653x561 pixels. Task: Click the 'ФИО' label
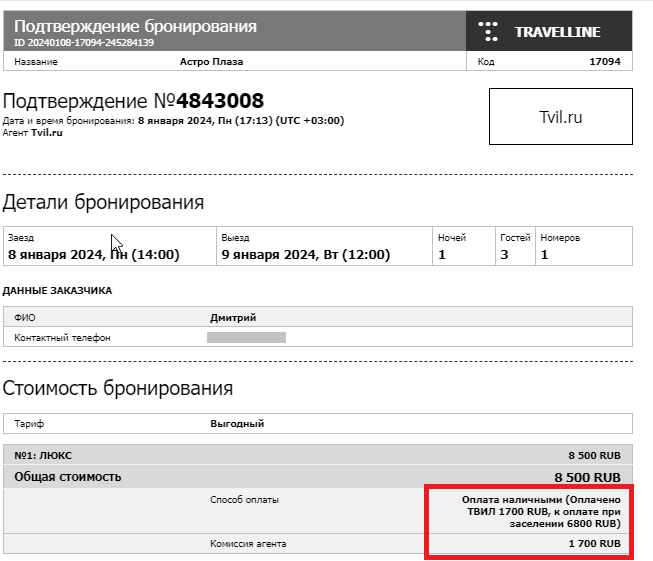click(25, 318)
